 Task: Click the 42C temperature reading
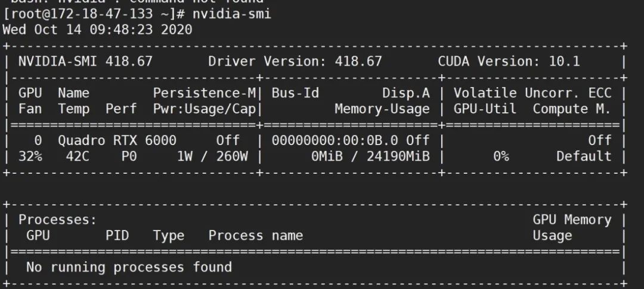[x=77, y=156]
